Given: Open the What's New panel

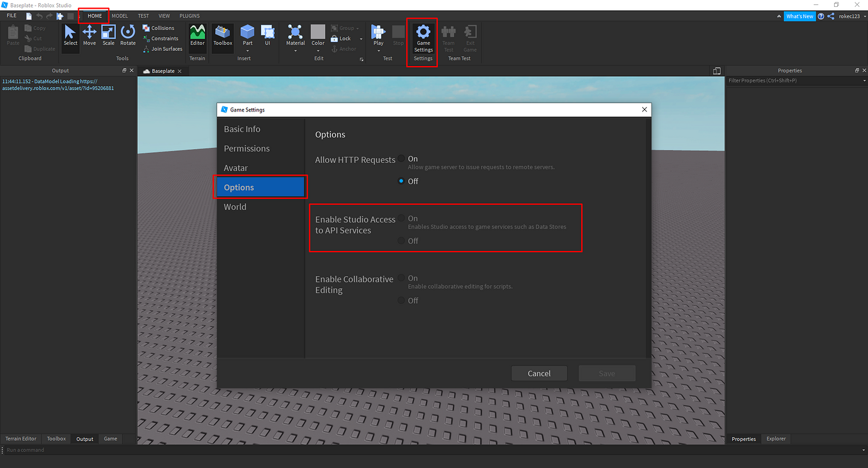Looking at the screenshot, I should pyautogui.click(x=799, y=16).
